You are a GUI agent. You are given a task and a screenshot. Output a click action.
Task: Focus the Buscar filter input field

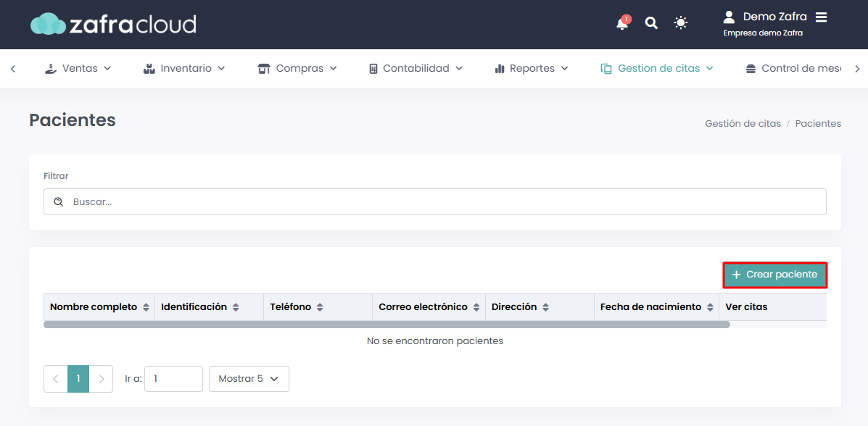(435, 202)
